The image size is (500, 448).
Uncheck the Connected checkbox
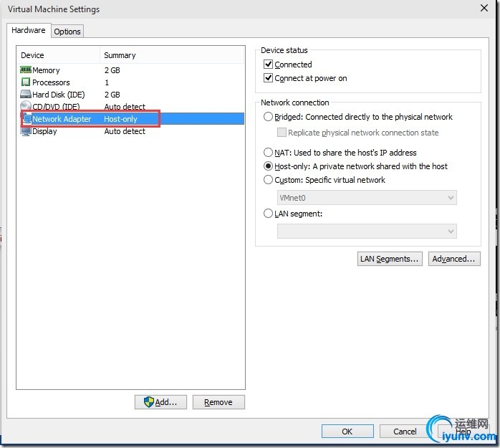click(x=268, y=64)
